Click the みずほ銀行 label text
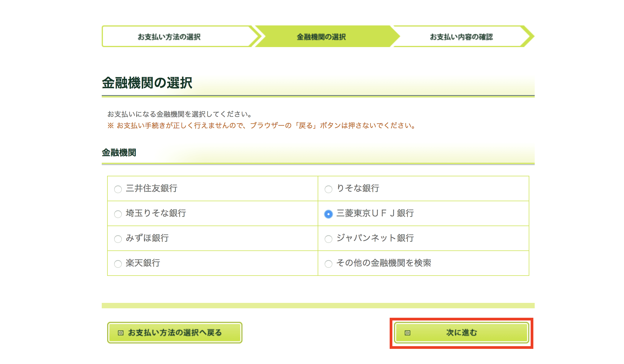Viewport: 624px width, 364px height. [x=147, y=238]
